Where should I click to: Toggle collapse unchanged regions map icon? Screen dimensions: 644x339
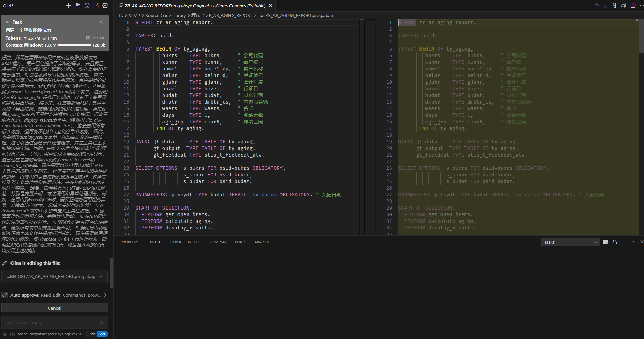point(624,6)
